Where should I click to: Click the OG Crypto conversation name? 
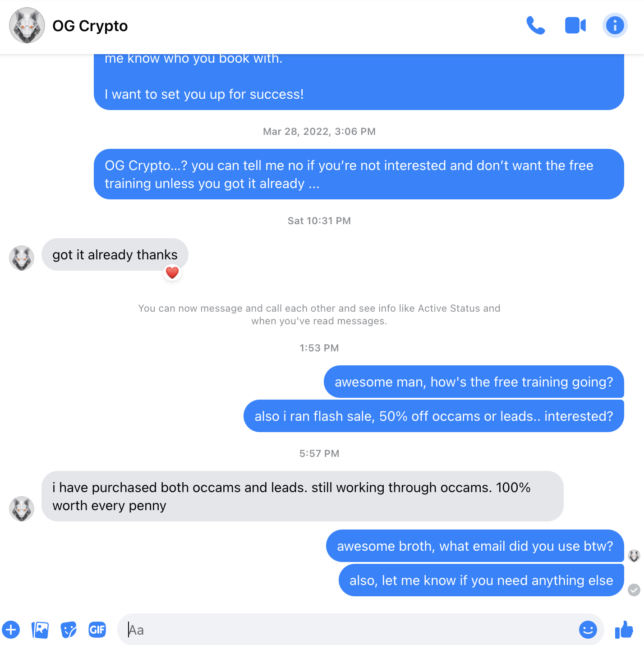point(90,26)
